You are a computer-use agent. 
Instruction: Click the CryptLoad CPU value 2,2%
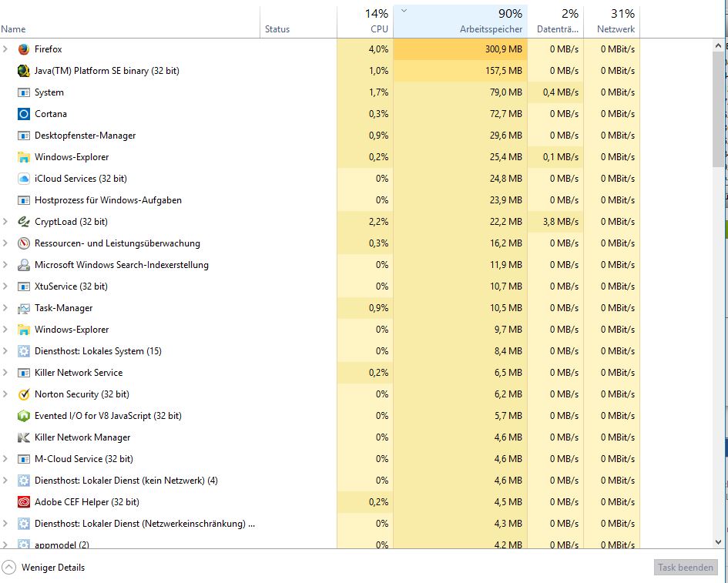(x=378, y=221)
